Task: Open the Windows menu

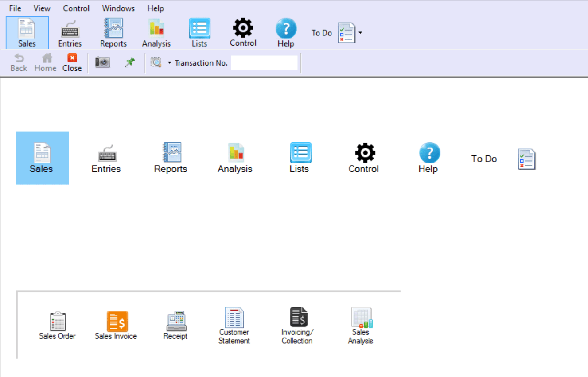Action: pos(118,8)
